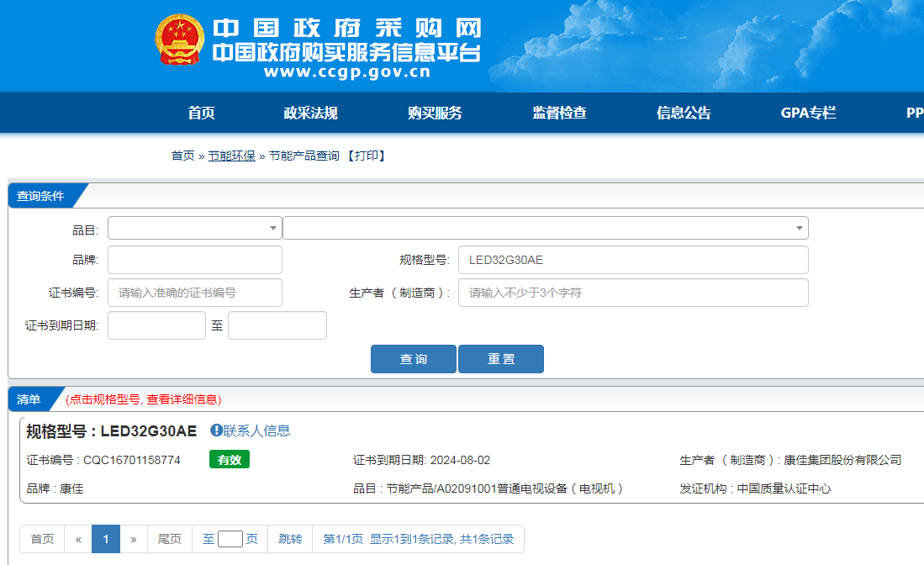Go to 首页 first page in pagination

42,539
